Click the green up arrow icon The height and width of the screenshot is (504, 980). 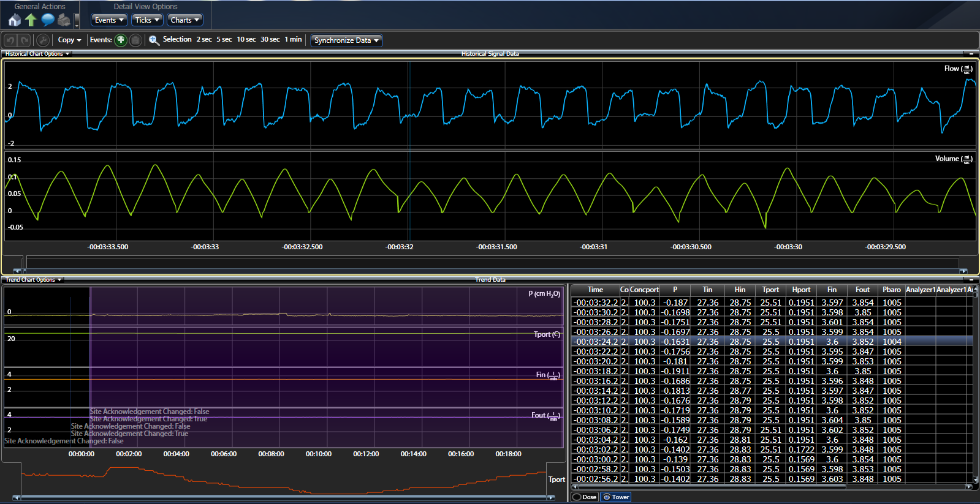(31, 20)
